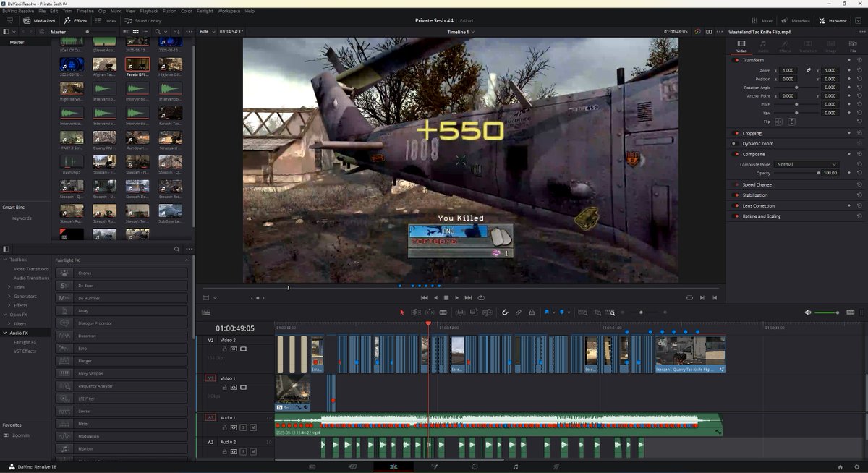Viewport: 868px width, 473px height.
Task: Select the Blade Edit Mode tool
Action: coord(443,312)
